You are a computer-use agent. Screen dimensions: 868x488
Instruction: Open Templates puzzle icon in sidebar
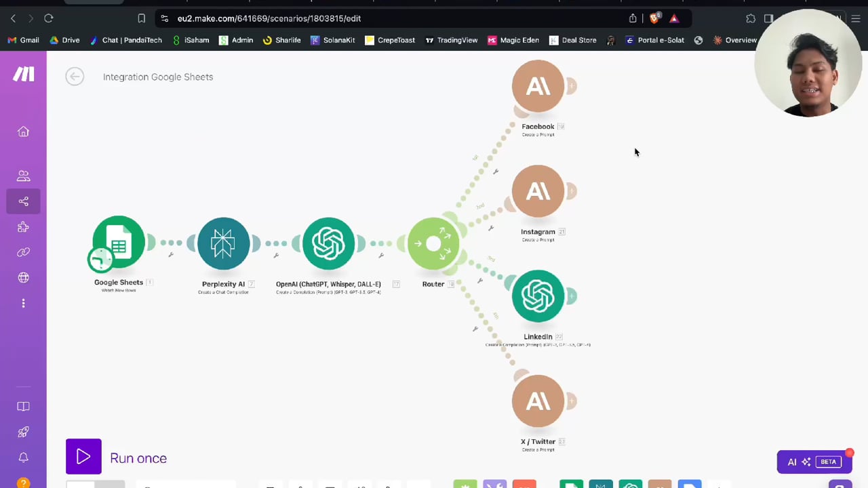point(23,227)
